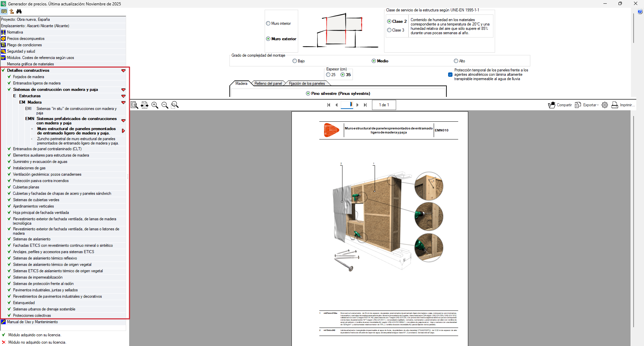The width and height of the screenshot is (644, 346).
Task: Click arrow beside Muro estructural de paneles premontados
Action: click(x=123, y=131)
